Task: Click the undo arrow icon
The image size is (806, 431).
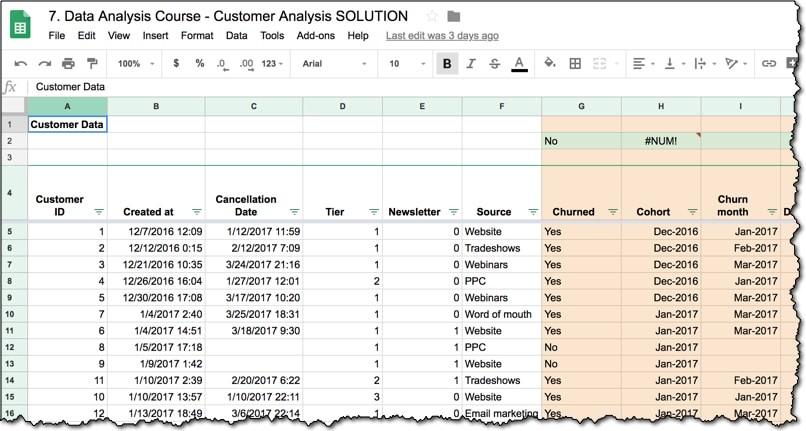Action: click(21, 63)
